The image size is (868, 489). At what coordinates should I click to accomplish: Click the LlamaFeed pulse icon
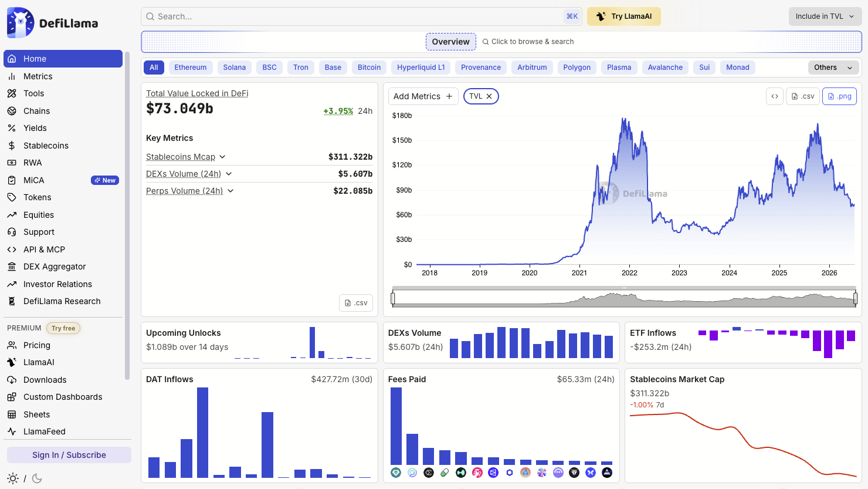pos(12,431)
